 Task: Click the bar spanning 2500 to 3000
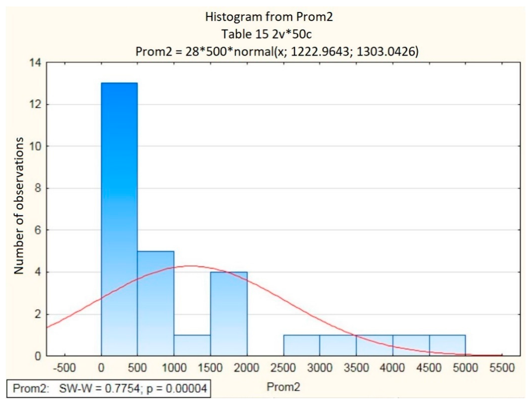point(302,345)
